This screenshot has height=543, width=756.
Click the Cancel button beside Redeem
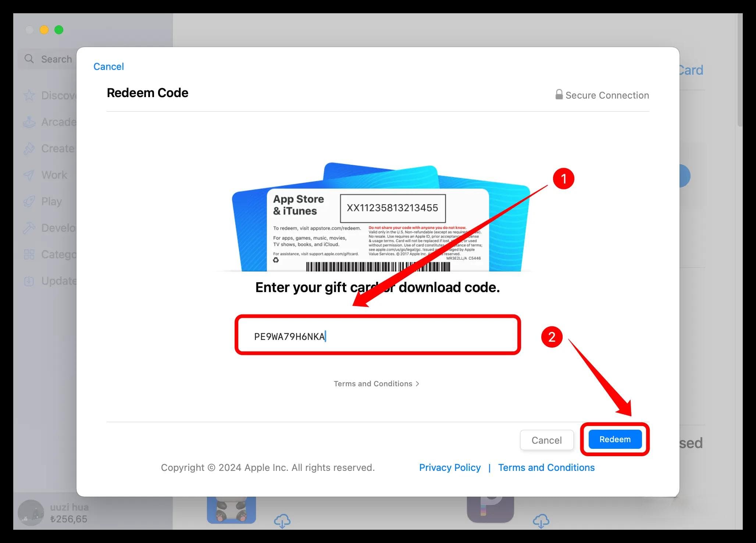(546, 440)
